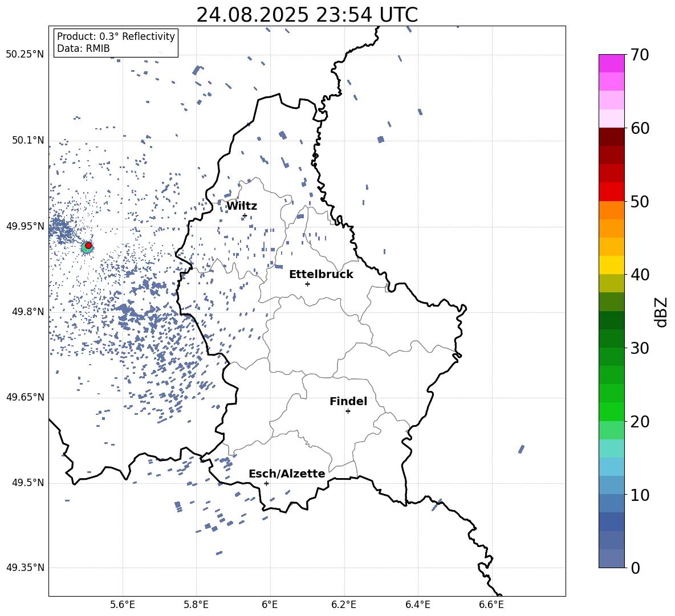Viewport: 675px width, 616px height.
Task: Click the 49.65°N latitude label
Action: tap(25, 397)
